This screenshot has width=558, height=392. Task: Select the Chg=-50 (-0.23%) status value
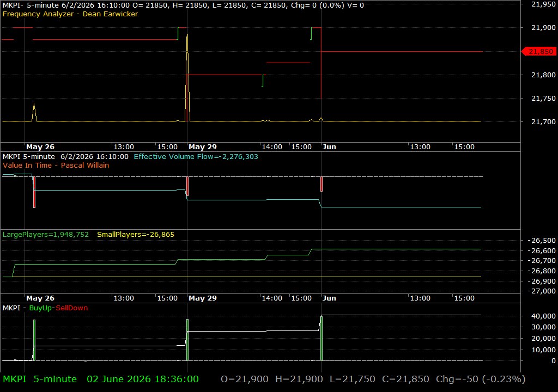point(481,379)
